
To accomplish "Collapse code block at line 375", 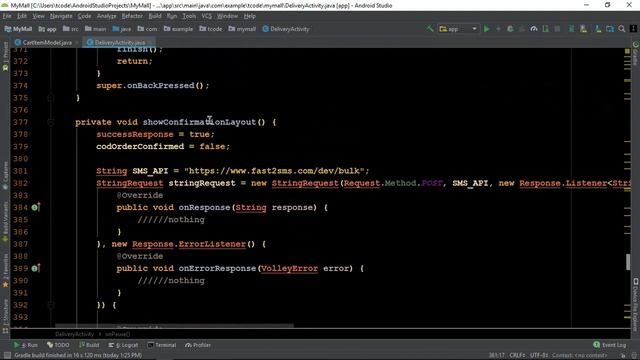I will (51, 98).
